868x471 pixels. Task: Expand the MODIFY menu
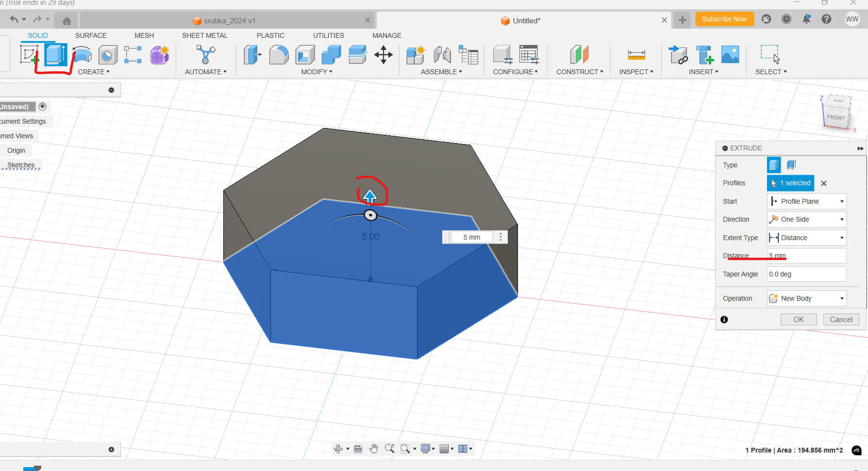click(317, 72)
